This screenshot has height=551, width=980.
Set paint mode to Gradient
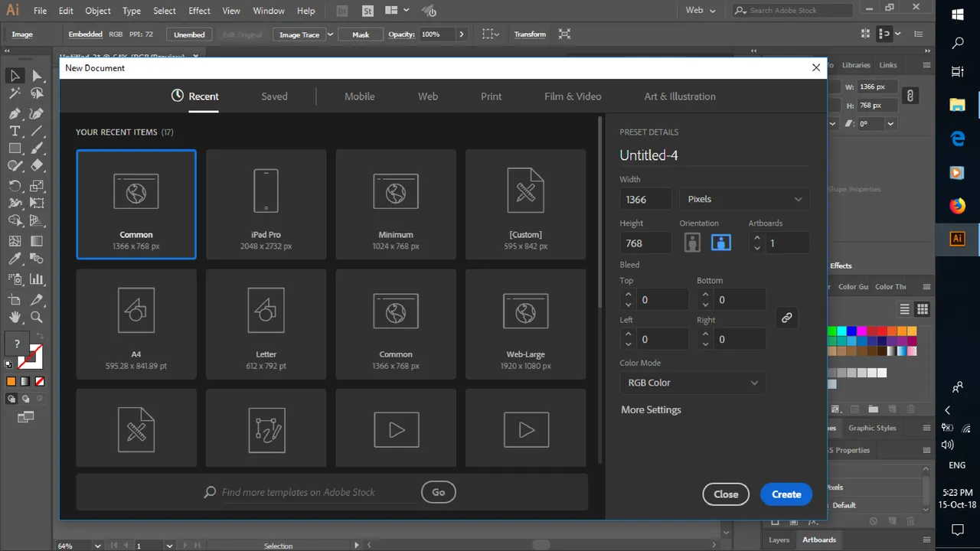pyautogui.click(x=25, y=381)
